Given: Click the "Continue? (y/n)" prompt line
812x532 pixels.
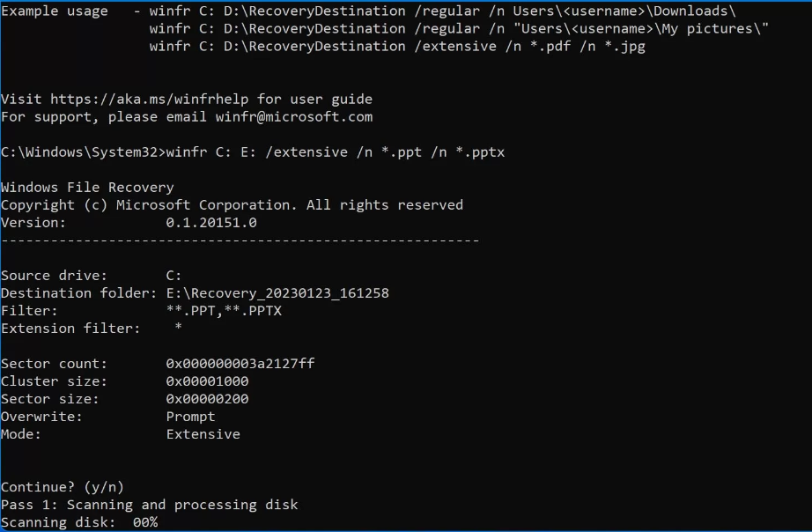Looking at the screenshot, I should point(63,487).
